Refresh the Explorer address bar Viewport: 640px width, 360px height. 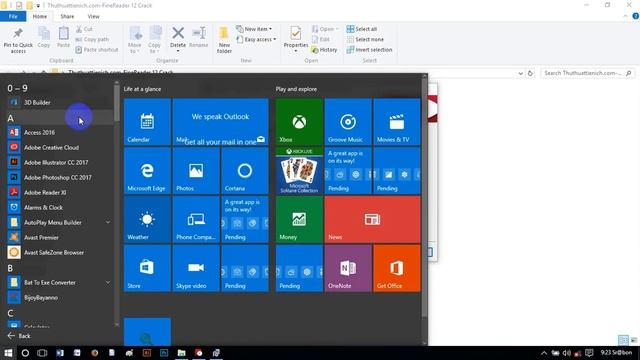coord(530,73)
